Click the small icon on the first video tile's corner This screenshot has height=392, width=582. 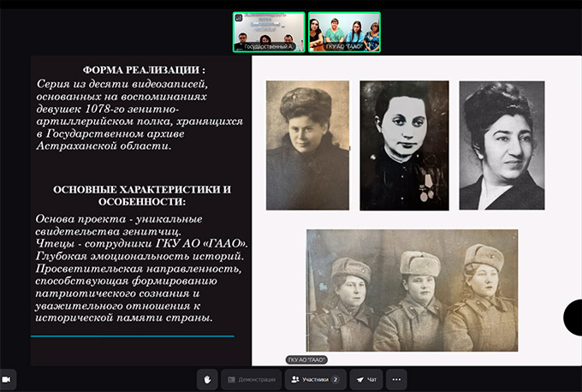click(239, 18)
